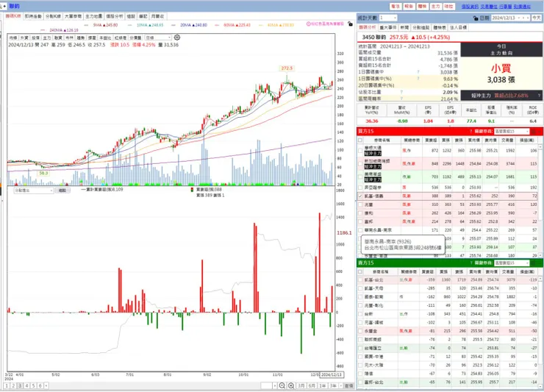Click 體檢 button in top bar
544x392 pixels.
pos(422,6)
